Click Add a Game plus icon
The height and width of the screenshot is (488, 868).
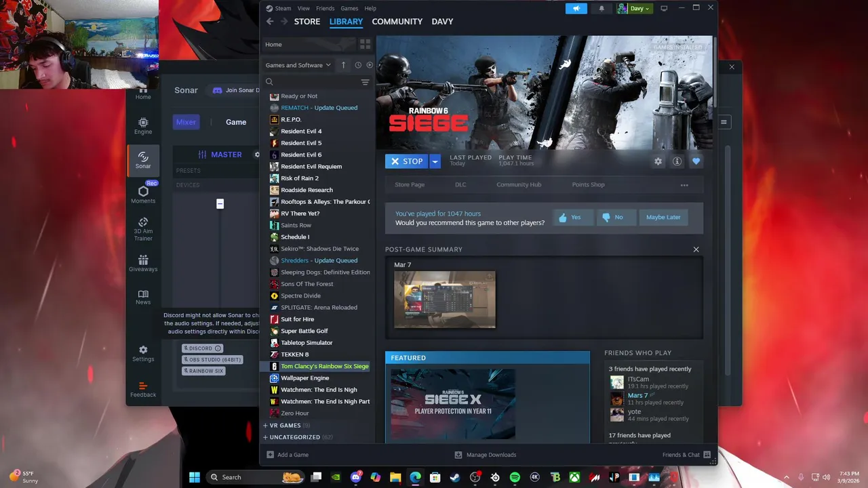pyautogui.click(x=270, y=455)
